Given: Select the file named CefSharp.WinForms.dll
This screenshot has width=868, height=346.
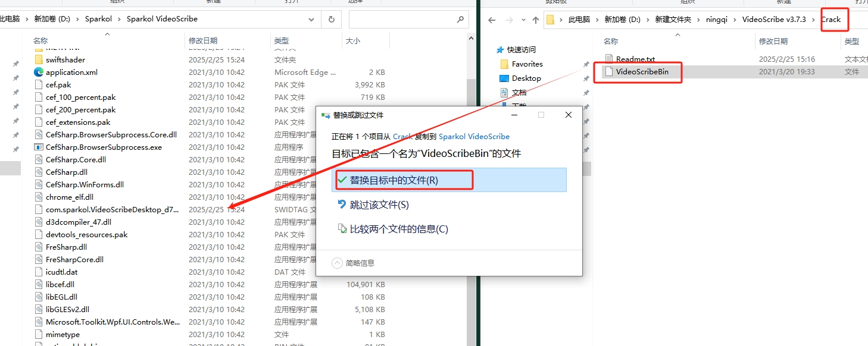Looking at the screenshot, I should click(85, 184).
